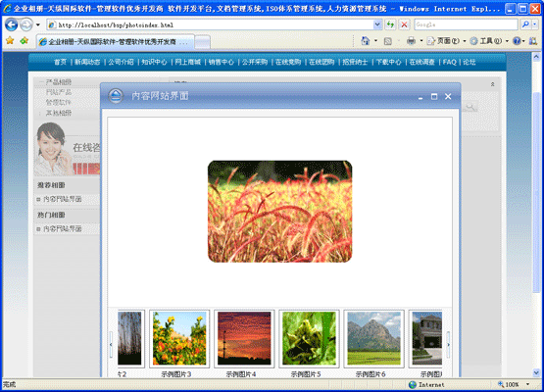Click the round eject icon in dialog header
This screenshot has height=392, width=544.
116,96
